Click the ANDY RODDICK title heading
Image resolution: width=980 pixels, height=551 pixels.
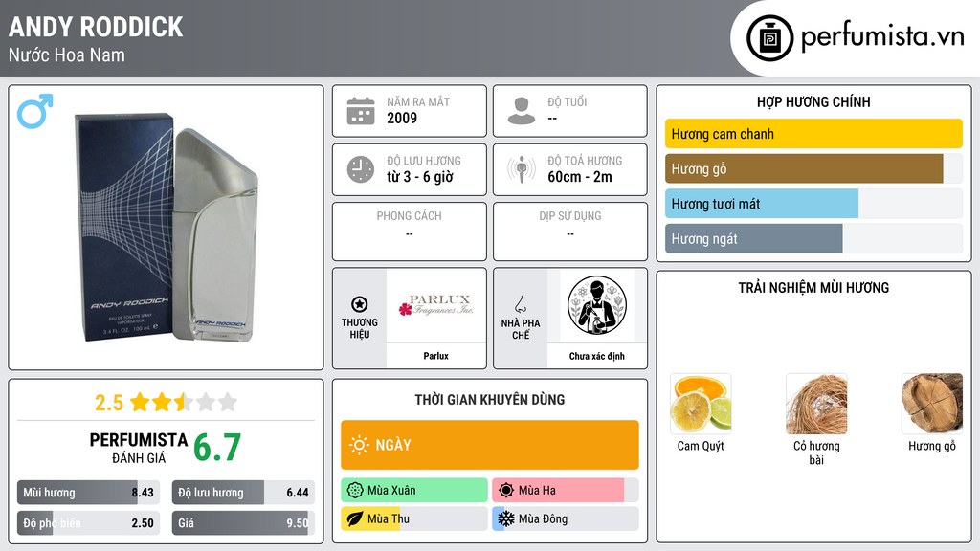point(96,27)
